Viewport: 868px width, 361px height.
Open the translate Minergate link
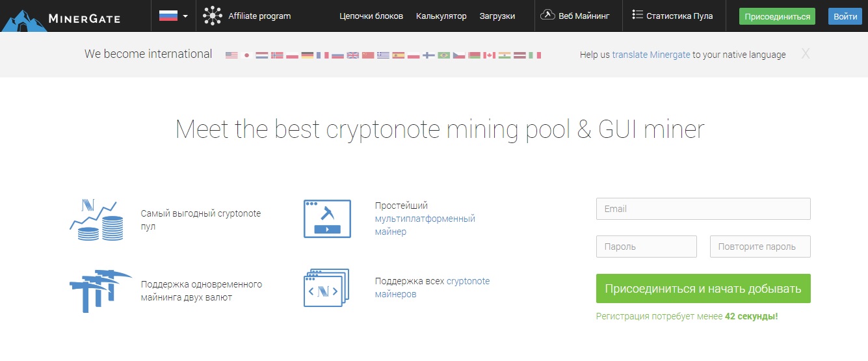click(651, 55)
